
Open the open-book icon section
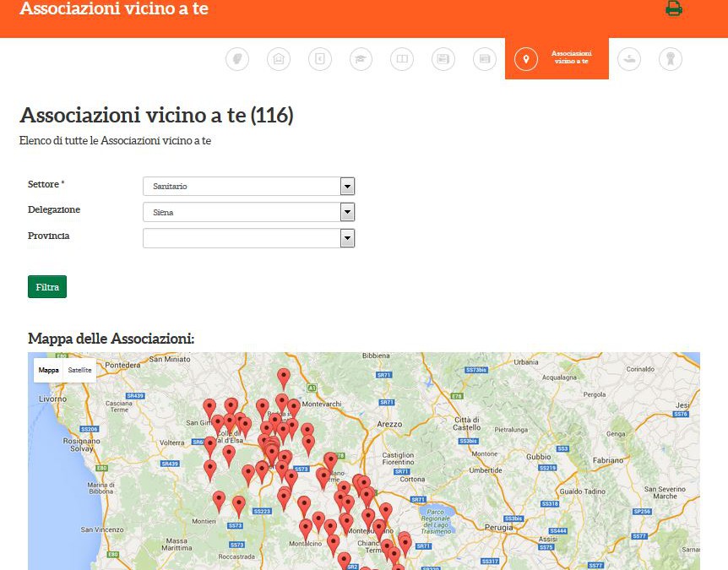point(402,59)
